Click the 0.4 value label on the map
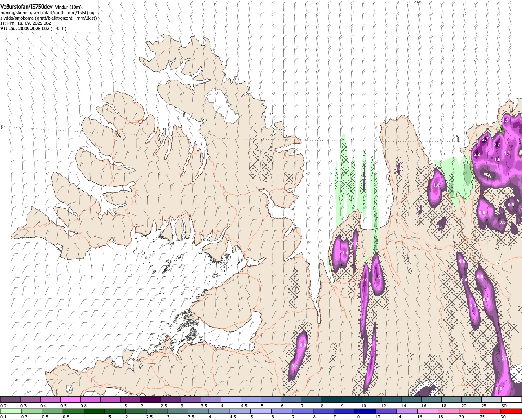The height and width of the screenshot is (420, 522). tap(464, 280)
